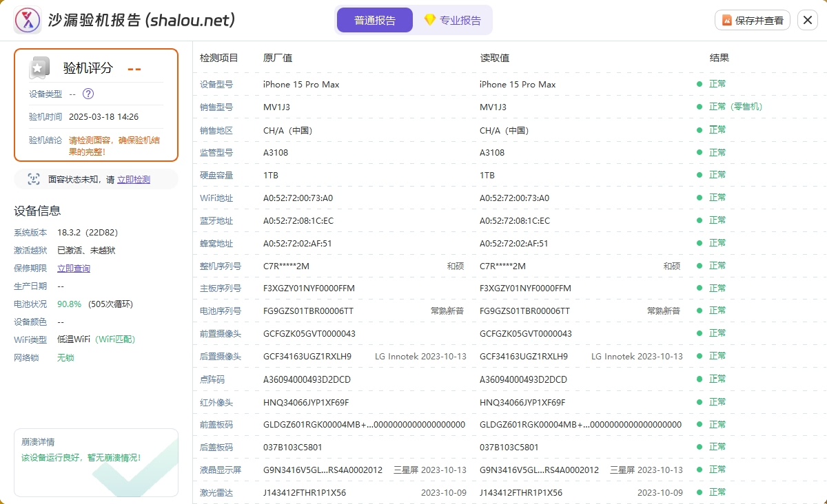Click the 后置摄像头 row label

221,356
